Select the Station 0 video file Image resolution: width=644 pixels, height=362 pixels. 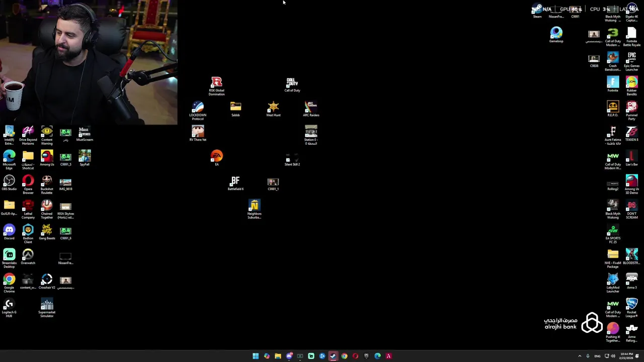tap(311, 136)
